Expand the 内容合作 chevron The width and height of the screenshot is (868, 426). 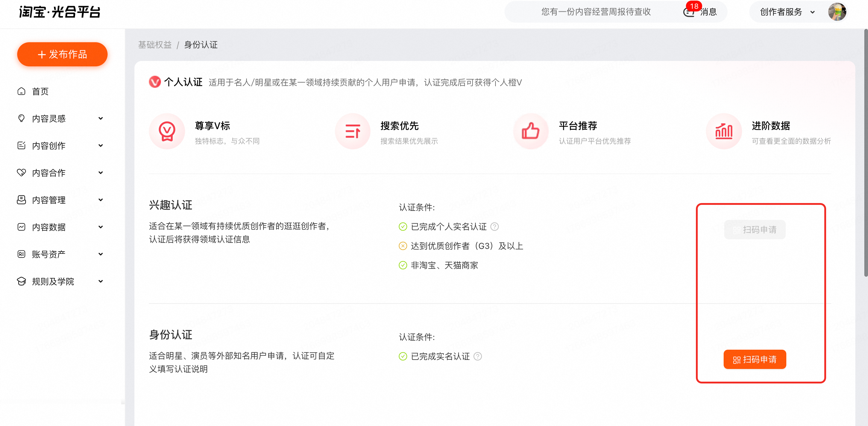[x=100, y=173]
